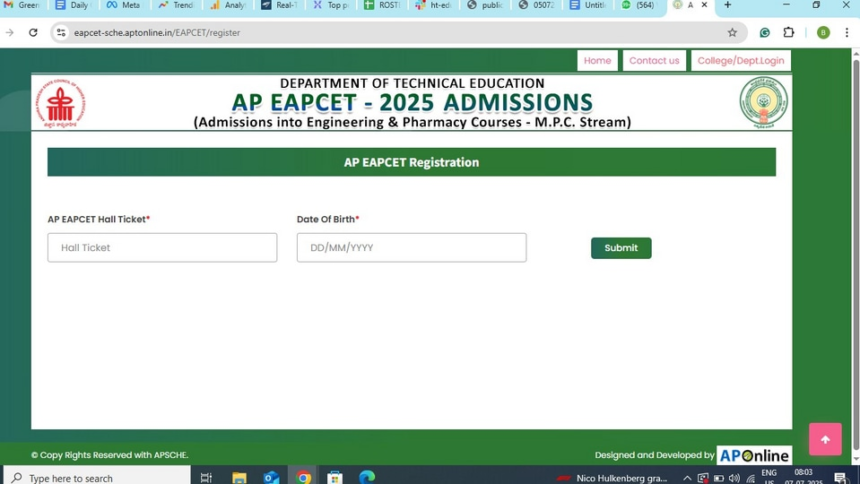Viewport: 860px width, 484px height.
Task: Open the browser extensions puzzle icon
Action: pos(789,32)
